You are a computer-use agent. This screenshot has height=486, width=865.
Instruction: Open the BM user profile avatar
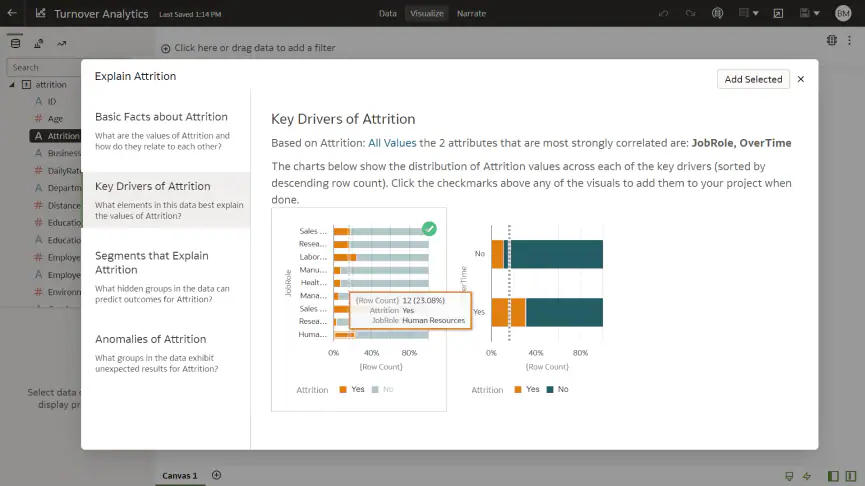tap(842, 14)
